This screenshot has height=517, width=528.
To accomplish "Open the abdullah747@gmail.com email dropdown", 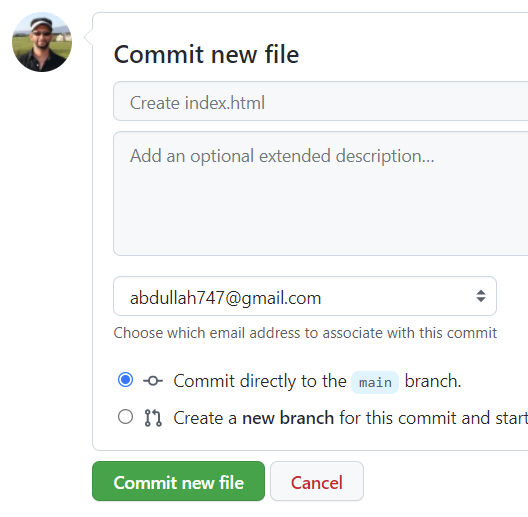I will point(305,296).
